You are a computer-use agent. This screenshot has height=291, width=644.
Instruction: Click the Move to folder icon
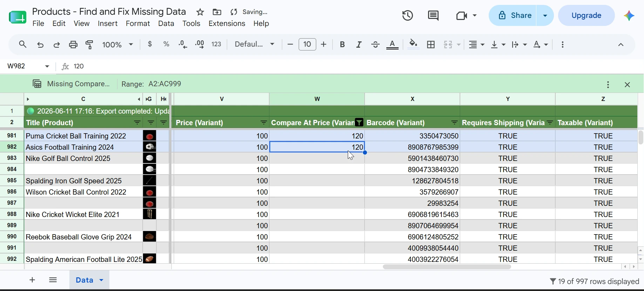pyautogui.click(x=217, y=12)
